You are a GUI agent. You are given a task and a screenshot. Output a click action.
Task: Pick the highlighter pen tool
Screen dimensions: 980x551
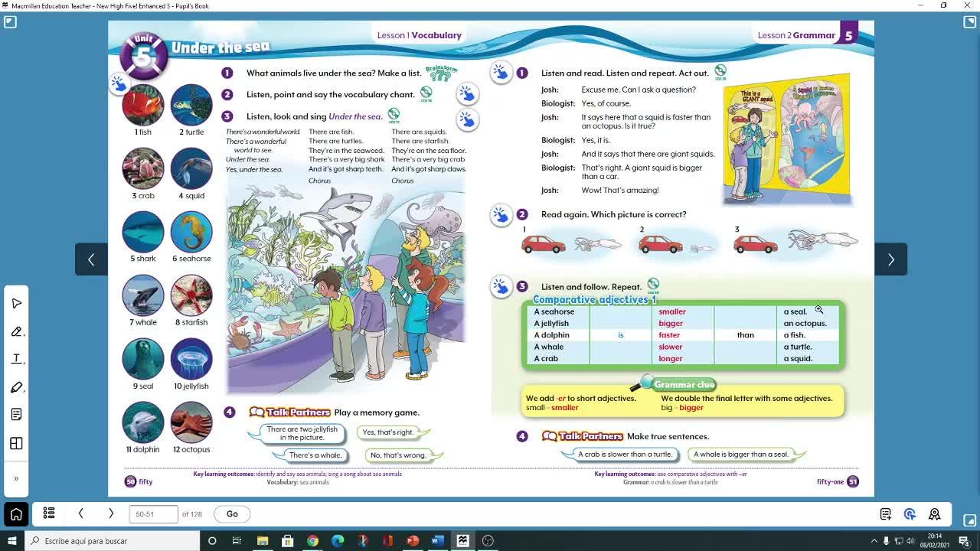[x=16, y=387]
